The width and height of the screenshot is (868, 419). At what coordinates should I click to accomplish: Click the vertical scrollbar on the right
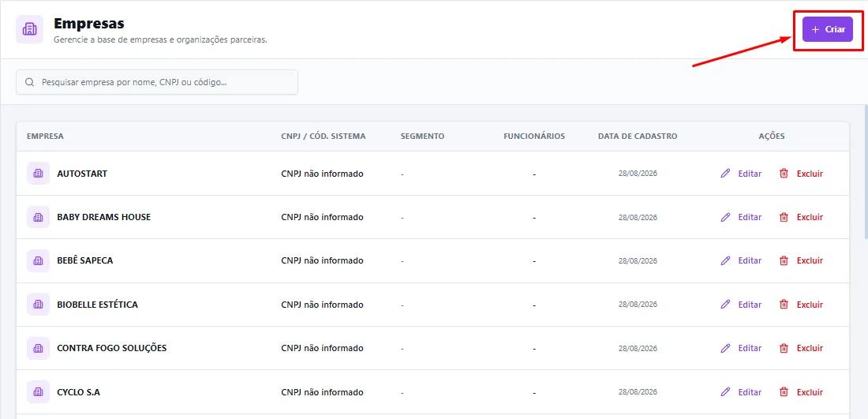pyautogui.click(x=865, y=171)
